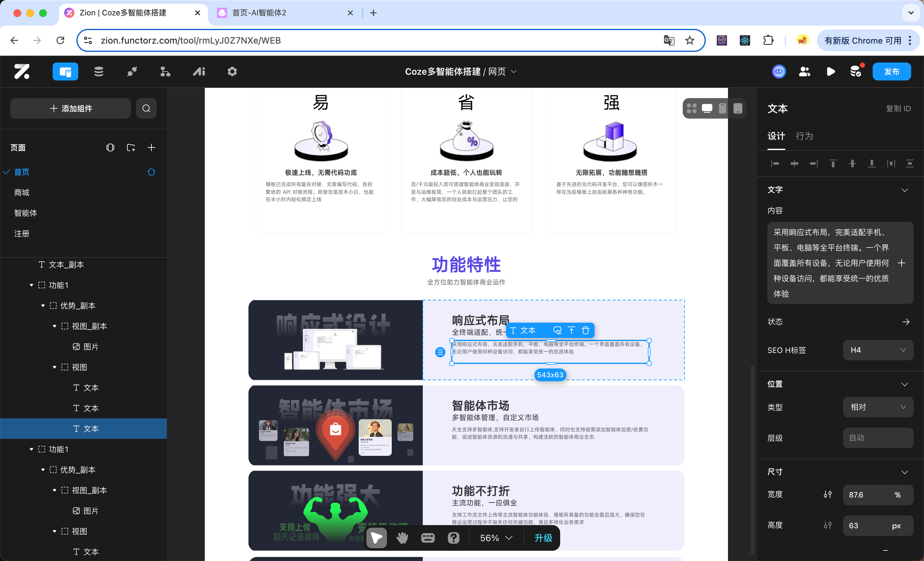The width and height of the screenshot is (924, 561).
Task: Click the add page folder icon
Action: click(x=131, y=148)
